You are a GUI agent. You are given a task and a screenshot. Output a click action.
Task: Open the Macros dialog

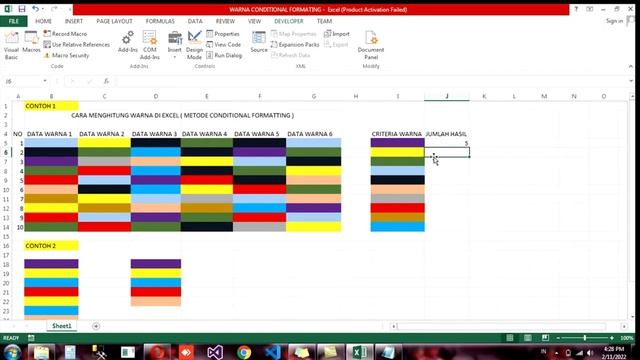(x=31, y=42)
